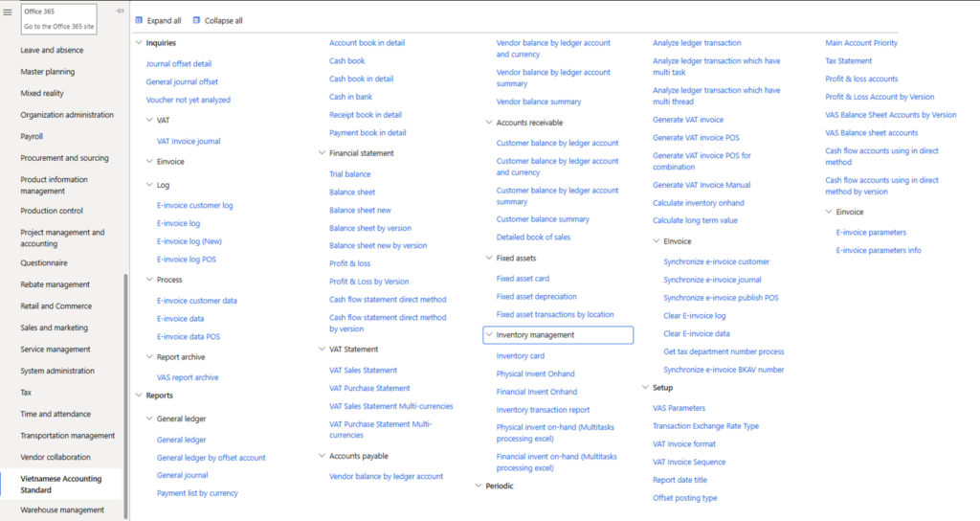Open the VAS Parameters link
The image size is (980, 521).
click(x=679, y=408)
